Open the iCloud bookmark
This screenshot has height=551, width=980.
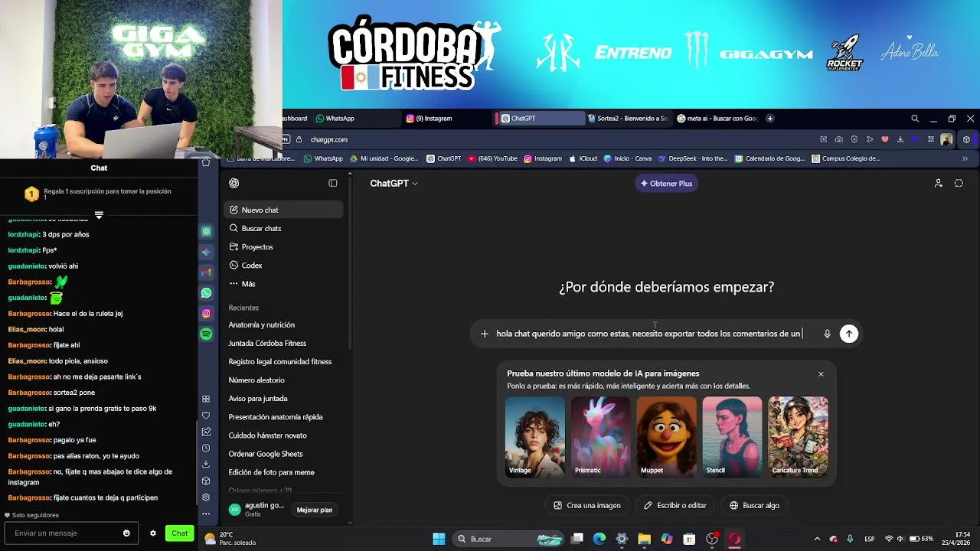tap(583, 158)
